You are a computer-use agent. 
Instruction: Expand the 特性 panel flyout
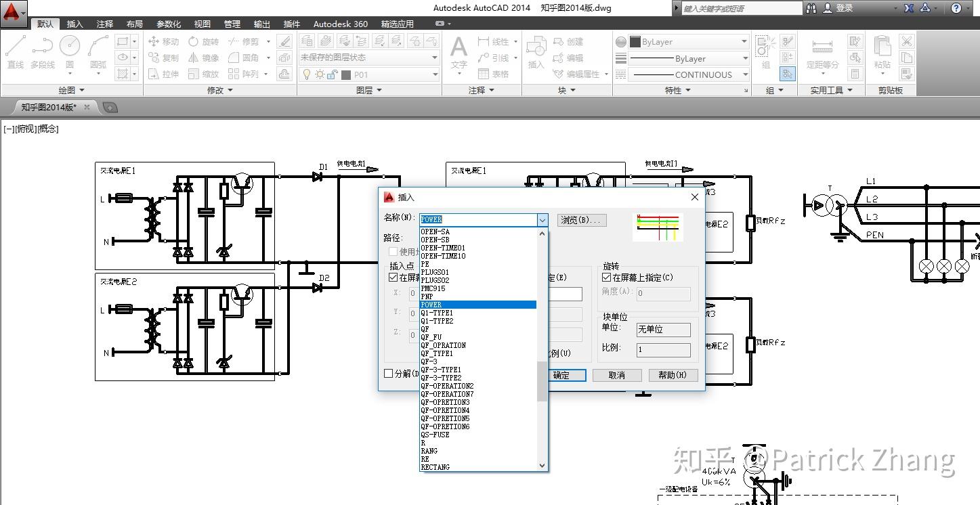click(x=678, y=90)
